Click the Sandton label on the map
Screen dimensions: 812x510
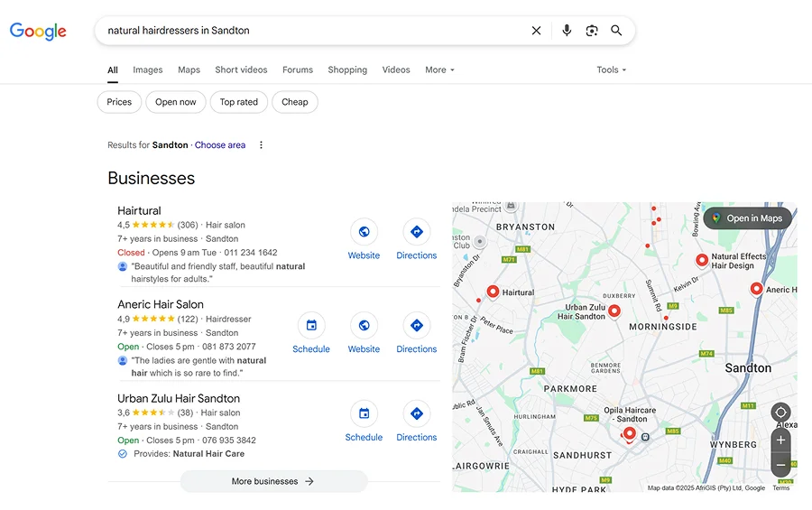coord(748,368)
